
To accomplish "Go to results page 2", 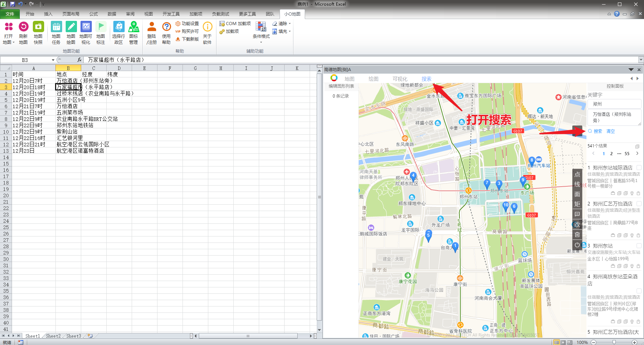I will coord(612,153).
